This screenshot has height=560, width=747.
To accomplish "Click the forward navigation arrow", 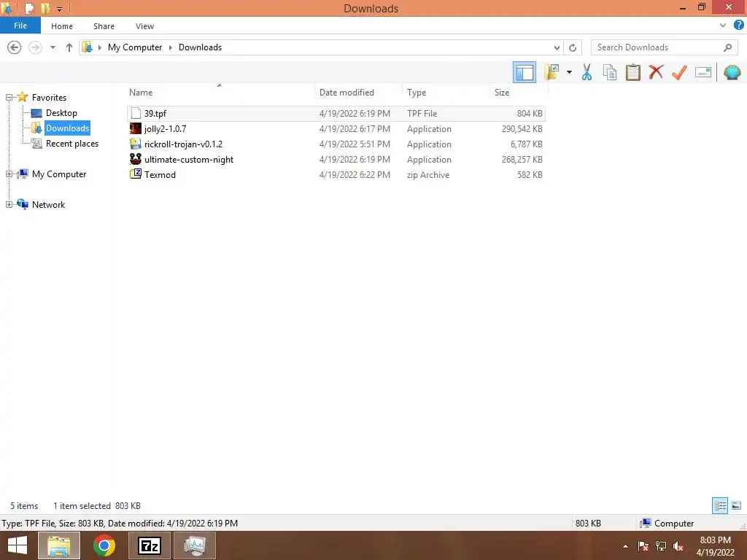I will click(35, 47).
